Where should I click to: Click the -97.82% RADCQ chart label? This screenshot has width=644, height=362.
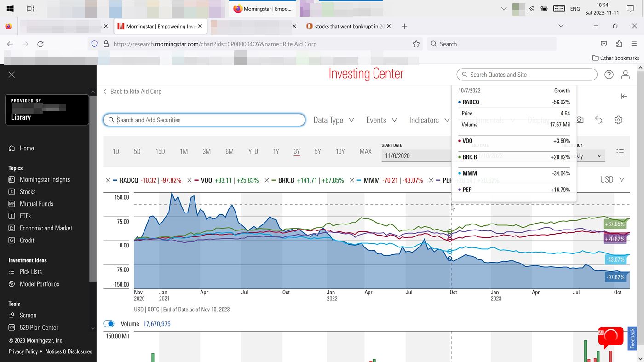click(x=615, y=277)
